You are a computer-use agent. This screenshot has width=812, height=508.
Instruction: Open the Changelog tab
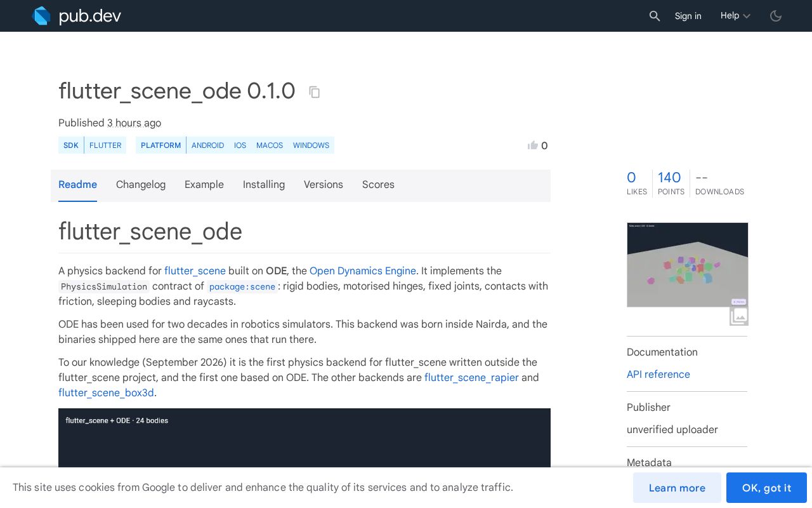coord(141,185)
